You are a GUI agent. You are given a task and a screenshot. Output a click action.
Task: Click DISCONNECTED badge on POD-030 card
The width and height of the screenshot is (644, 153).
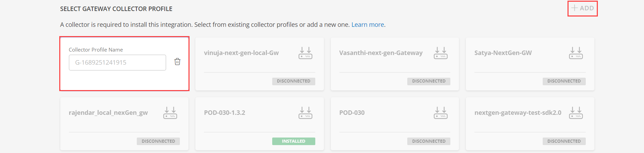point(429,141)
